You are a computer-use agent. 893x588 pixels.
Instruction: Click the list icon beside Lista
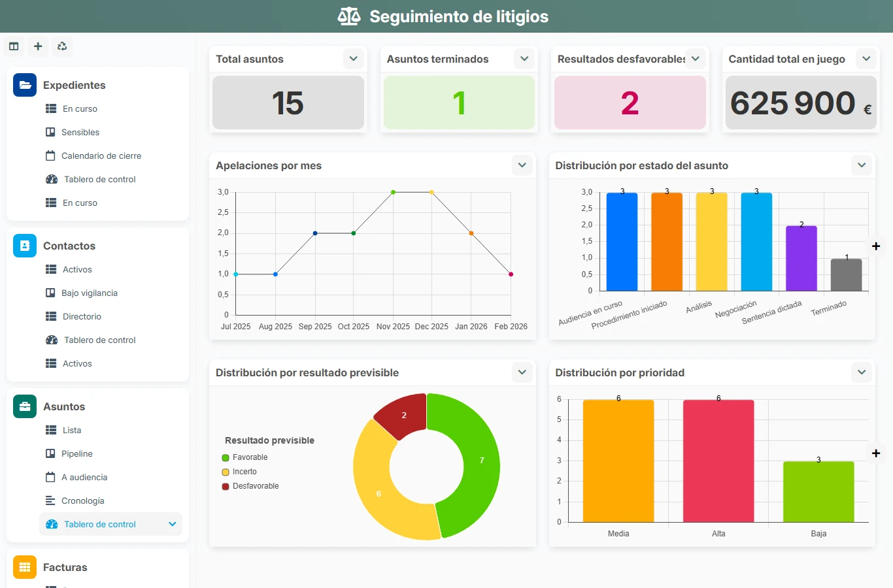tap(51, 430)
